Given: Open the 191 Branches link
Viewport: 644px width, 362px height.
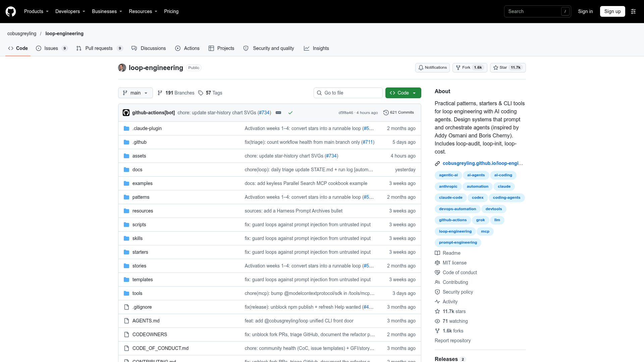Looking at the screenshot, I should coord(176,93).
